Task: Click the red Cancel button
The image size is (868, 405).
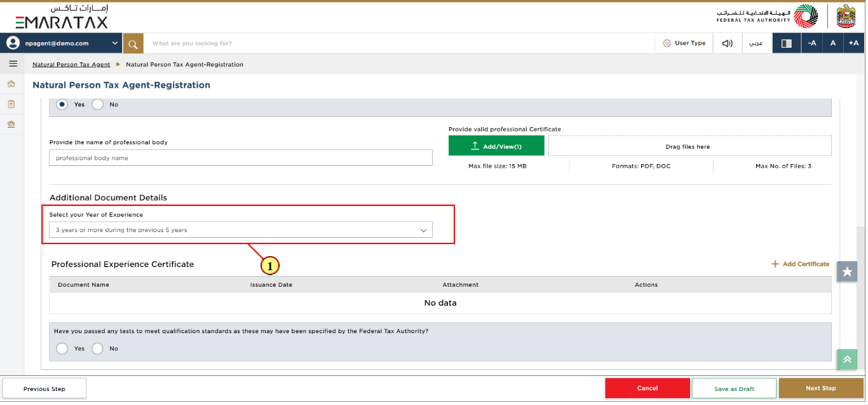Action: click(648, 388)
